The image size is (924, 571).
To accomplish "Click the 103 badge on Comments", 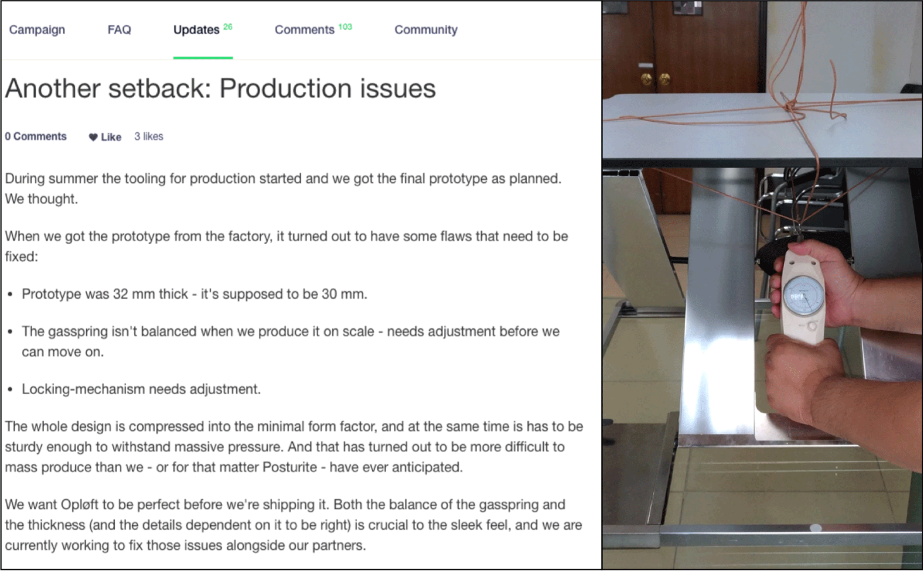I will 345,26.
